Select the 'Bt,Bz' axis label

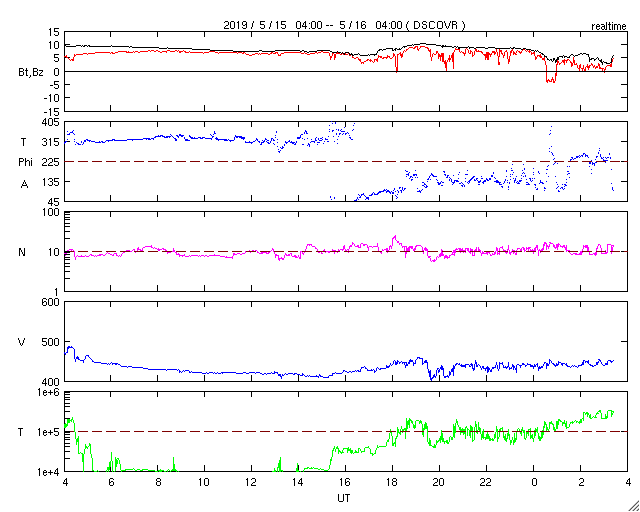point(31,74)
